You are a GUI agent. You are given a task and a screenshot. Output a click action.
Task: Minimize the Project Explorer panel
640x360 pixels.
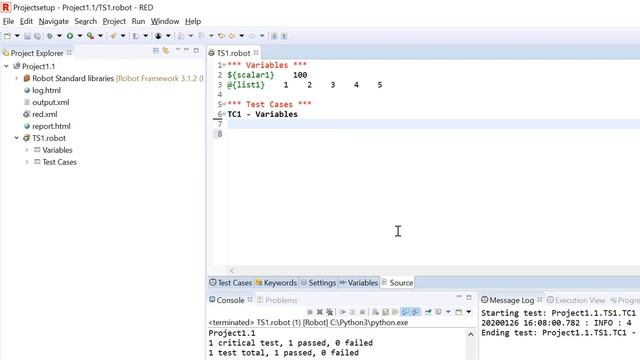[x=187, y=50]
